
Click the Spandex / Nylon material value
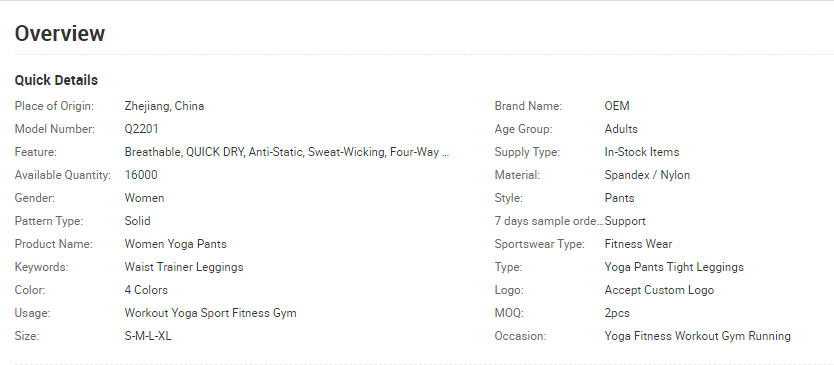647,175
